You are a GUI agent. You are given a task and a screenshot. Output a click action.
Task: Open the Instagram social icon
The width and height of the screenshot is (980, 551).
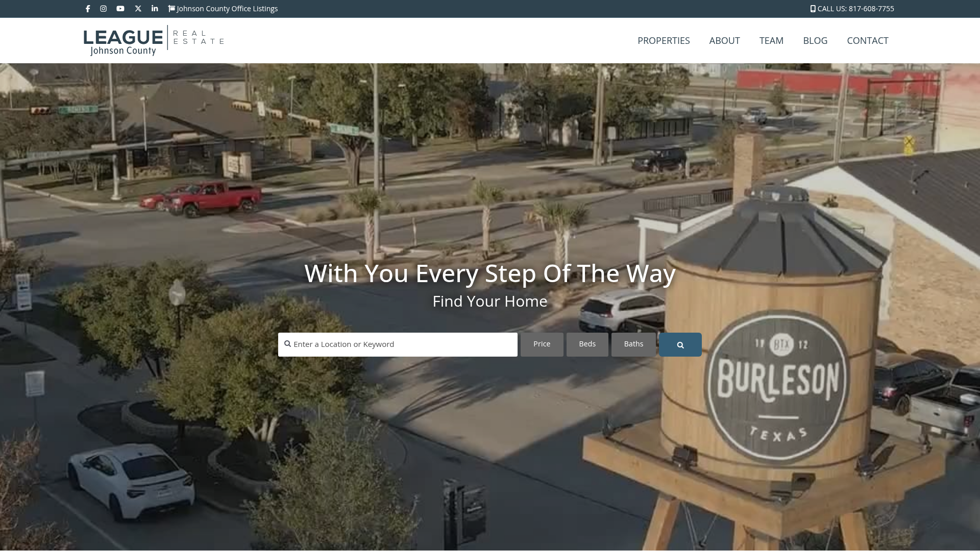[104, 9]
